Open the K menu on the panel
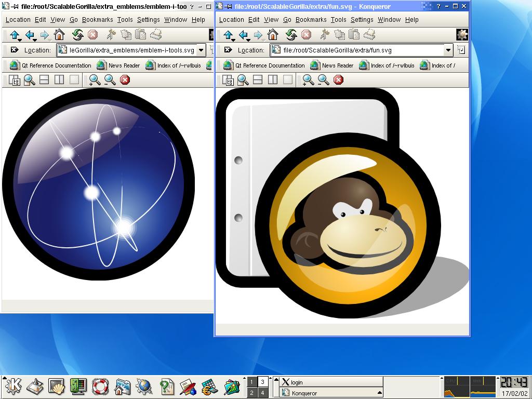 [13, 387]
